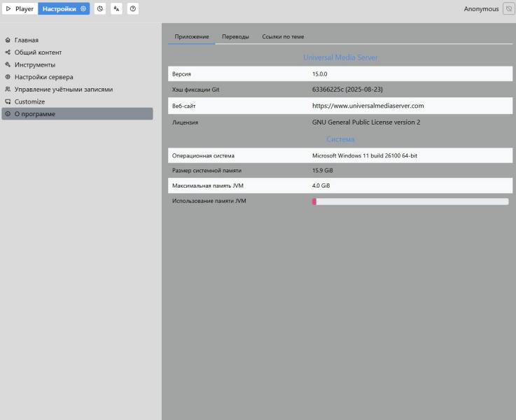Screen dimensions: 516x420
Task: Go to Главная via the home icon
Action: (x=8, y=41)
